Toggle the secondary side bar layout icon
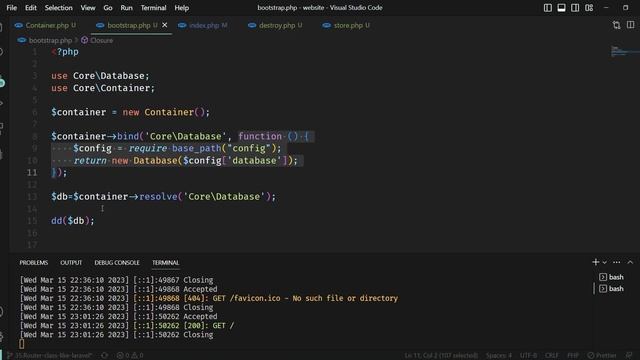 pos(575,8)
